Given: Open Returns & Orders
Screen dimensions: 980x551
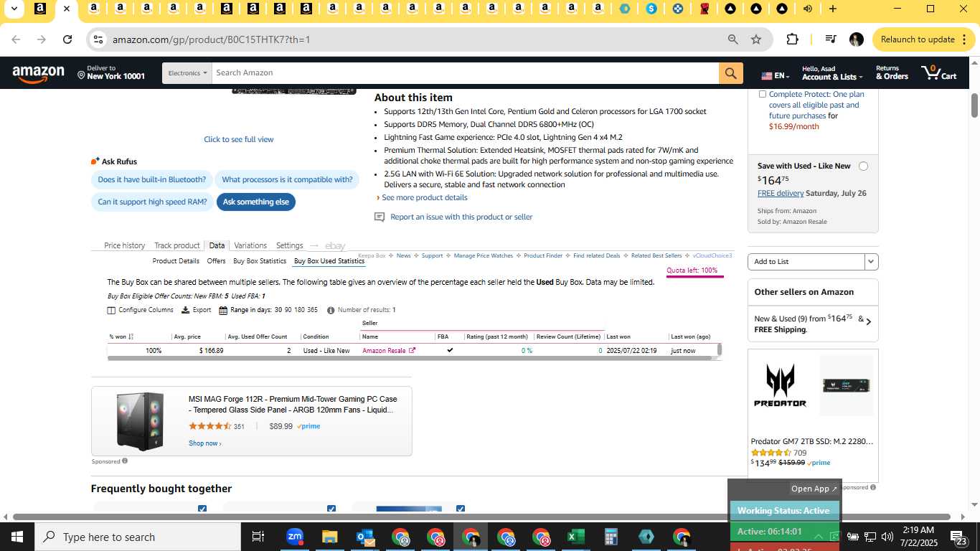Looking at the screenshot, I should 892,72.
